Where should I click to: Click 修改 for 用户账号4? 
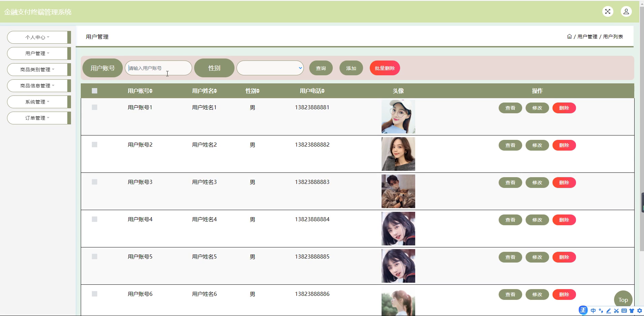click(537, 220)
